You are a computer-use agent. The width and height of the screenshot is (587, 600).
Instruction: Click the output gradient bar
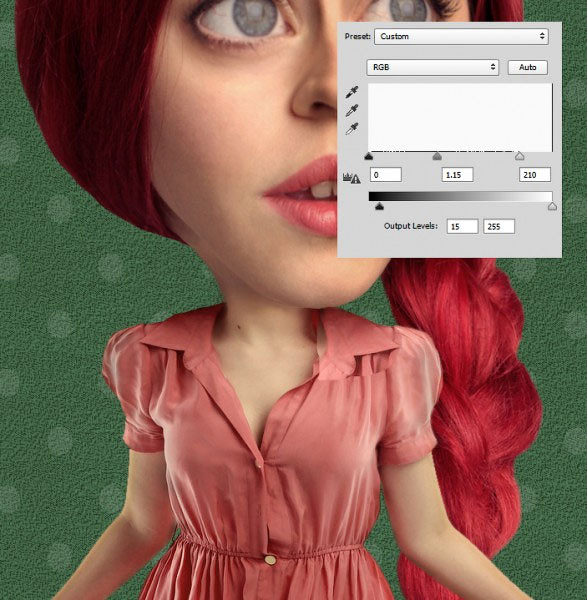click(x=460, y=197)
